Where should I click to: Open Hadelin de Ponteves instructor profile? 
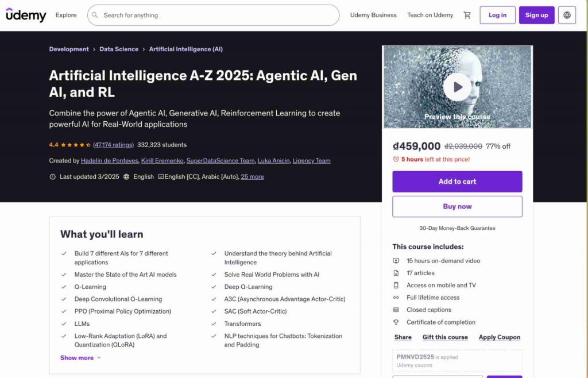point(109,161)
